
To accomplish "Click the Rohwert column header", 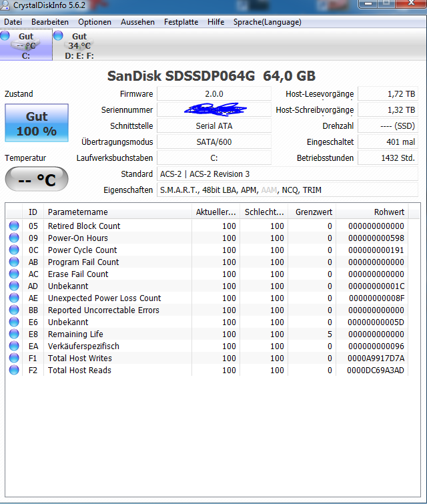I will tap(372, 212).
